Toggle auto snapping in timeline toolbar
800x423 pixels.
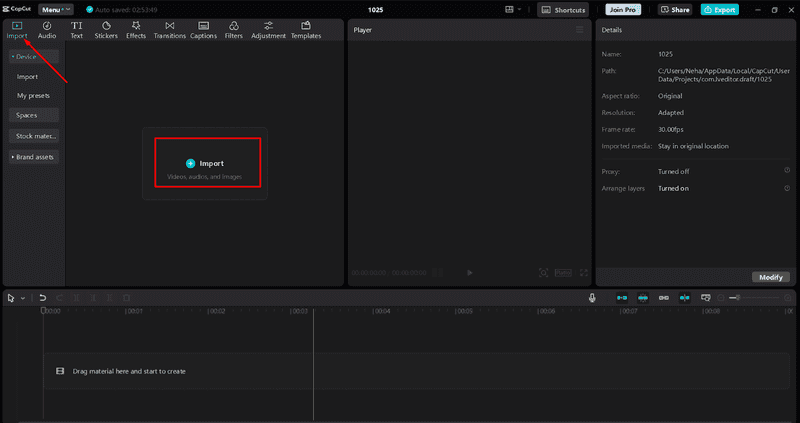(643, 297)
